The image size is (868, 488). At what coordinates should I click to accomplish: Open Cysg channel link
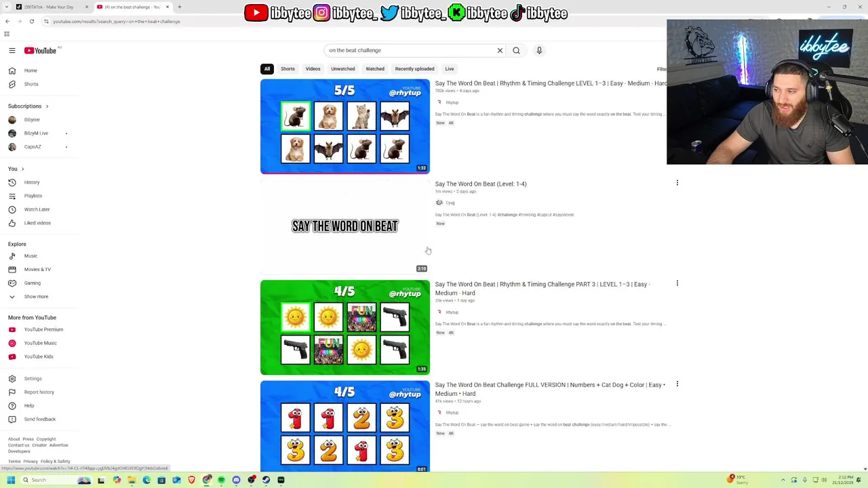(450, 203)
